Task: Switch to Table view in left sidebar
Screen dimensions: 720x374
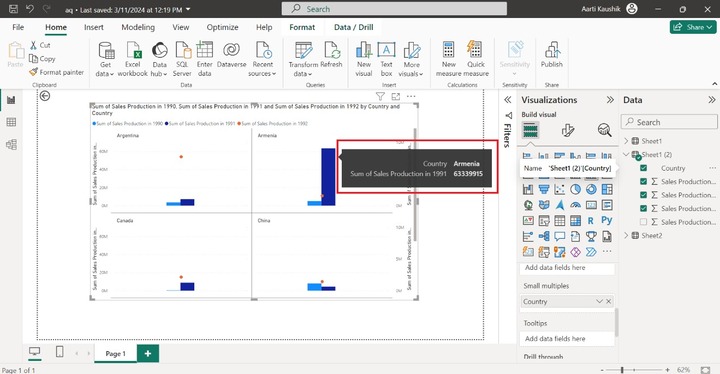Action: pos(11,122)
